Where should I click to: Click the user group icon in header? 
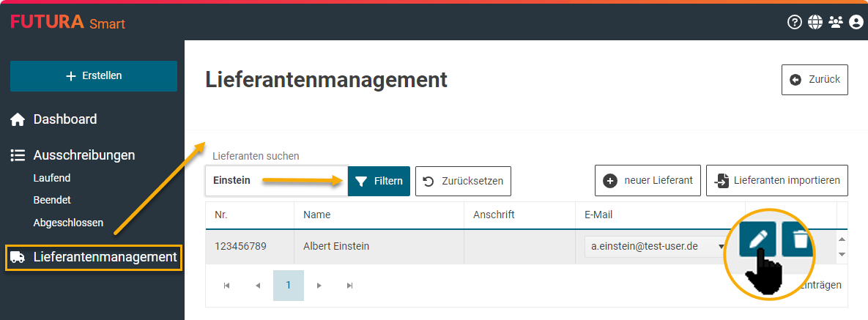click(x=836, y=22)
